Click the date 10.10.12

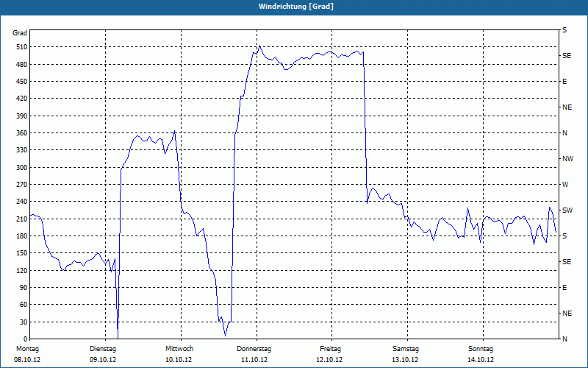(179, 360)
